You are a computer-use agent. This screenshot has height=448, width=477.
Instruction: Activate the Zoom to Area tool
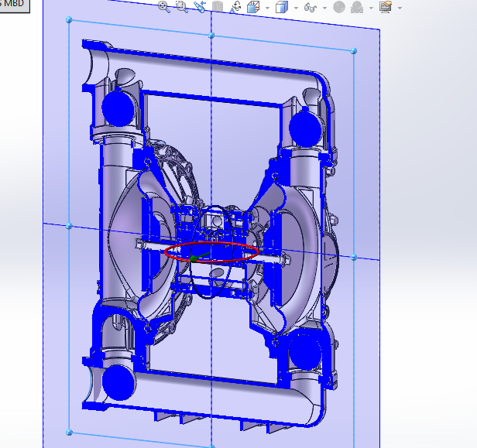click(182, 7)
